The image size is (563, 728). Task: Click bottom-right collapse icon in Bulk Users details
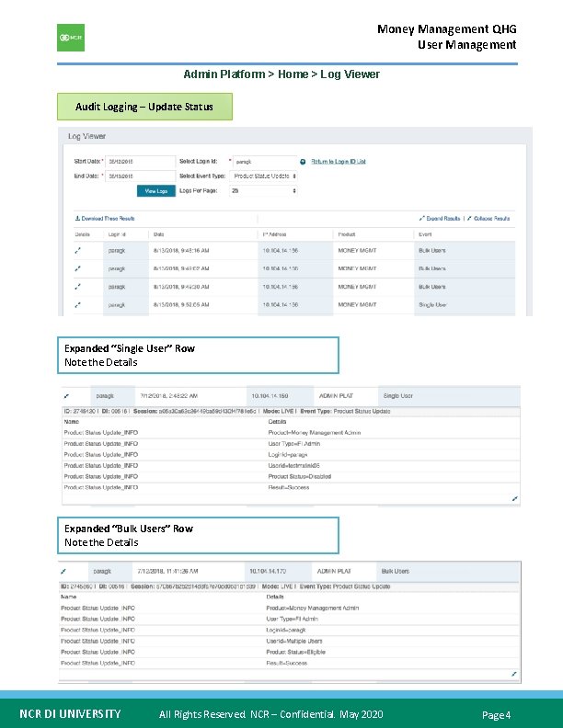pyautogui.click(x=513, y=674)
